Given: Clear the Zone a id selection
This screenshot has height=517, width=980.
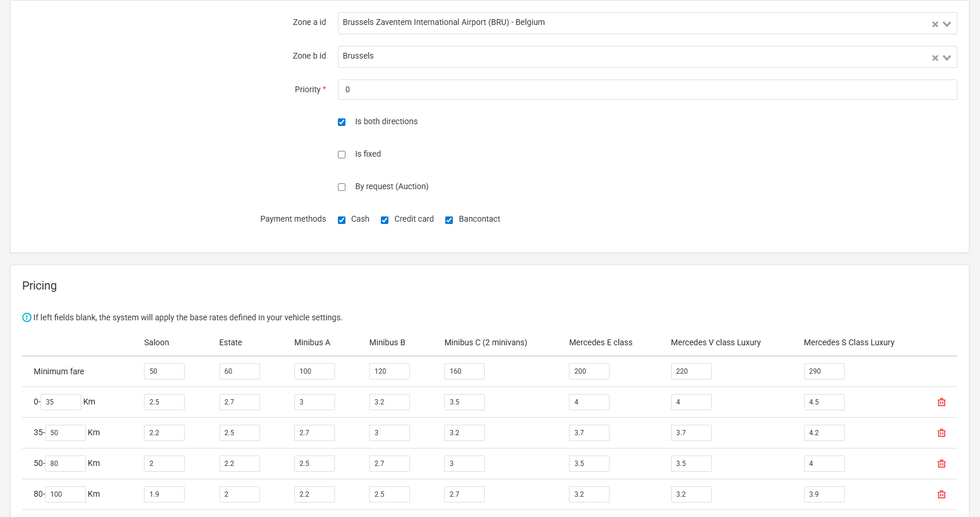Looking at the screenshot, I should (935, 24).
